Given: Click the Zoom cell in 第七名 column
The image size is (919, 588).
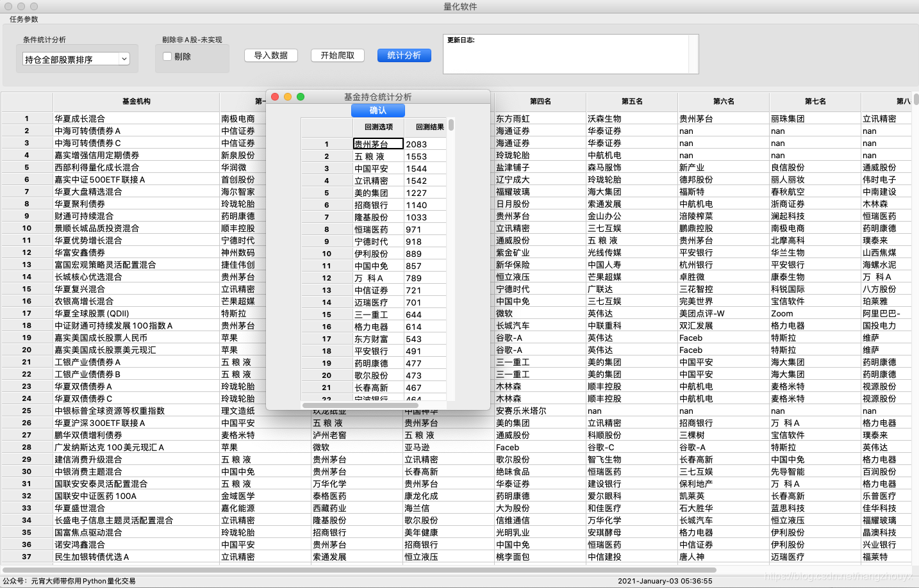Looking at the screenshot, I should (815, 313).
